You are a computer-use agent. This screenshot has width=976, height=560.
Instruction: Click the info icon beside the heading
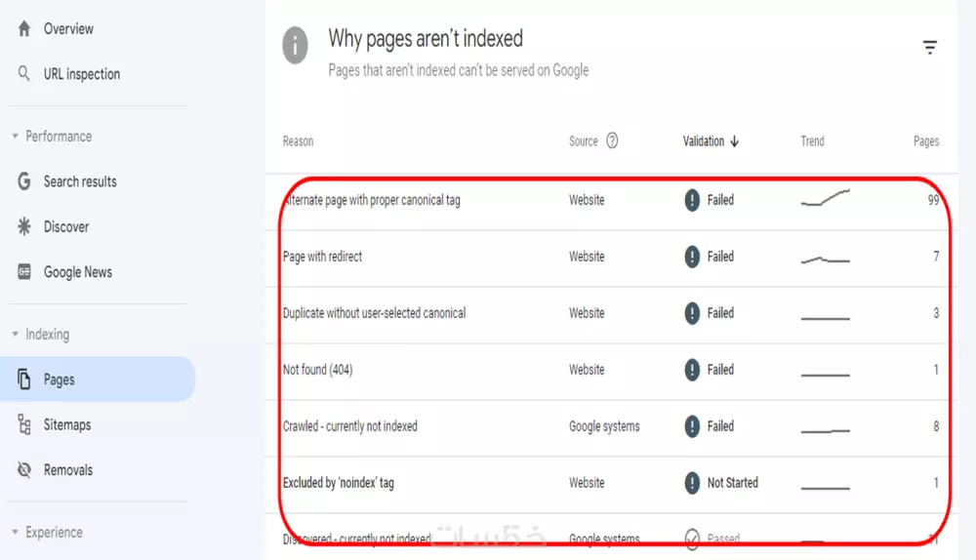(295, 45)
